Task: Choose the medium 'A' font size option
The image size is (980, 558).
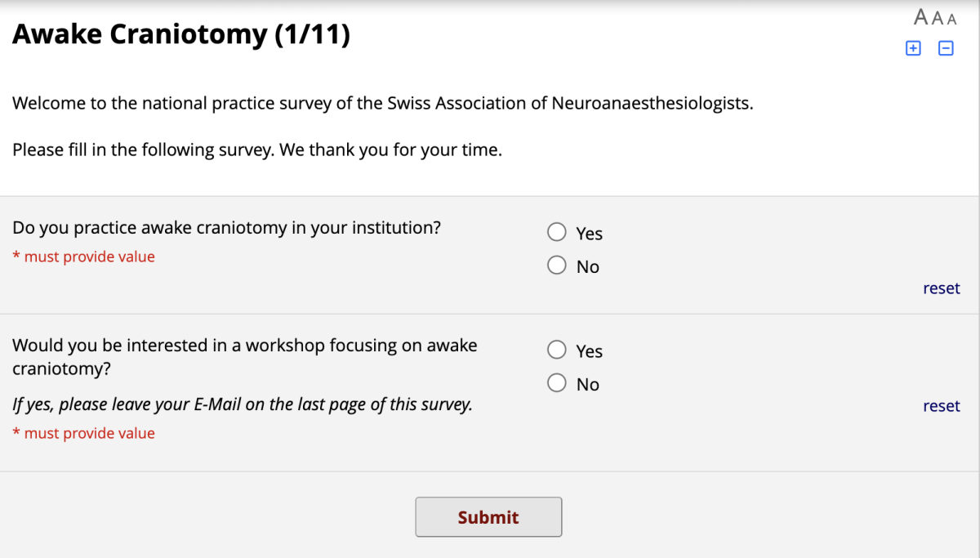Action: tap(938, 18)
